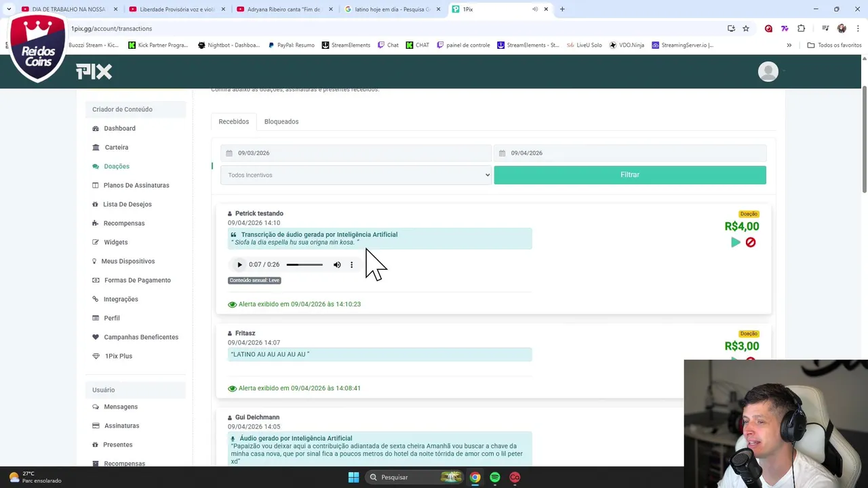The image size is (868, 488).
Task: Open Chrome three-dot menu
Action: 858,28
